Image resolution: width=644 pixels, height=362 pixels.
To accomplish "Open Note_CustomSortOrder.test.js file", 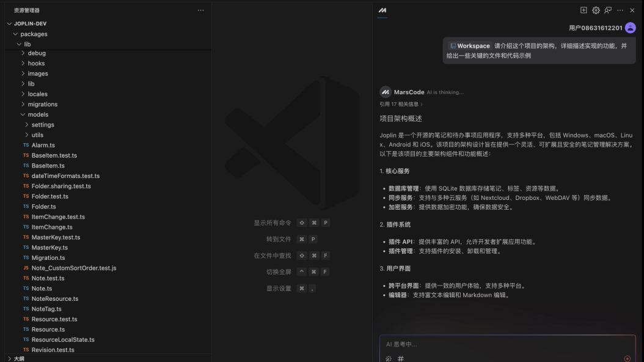I will [x=74, y=268].
